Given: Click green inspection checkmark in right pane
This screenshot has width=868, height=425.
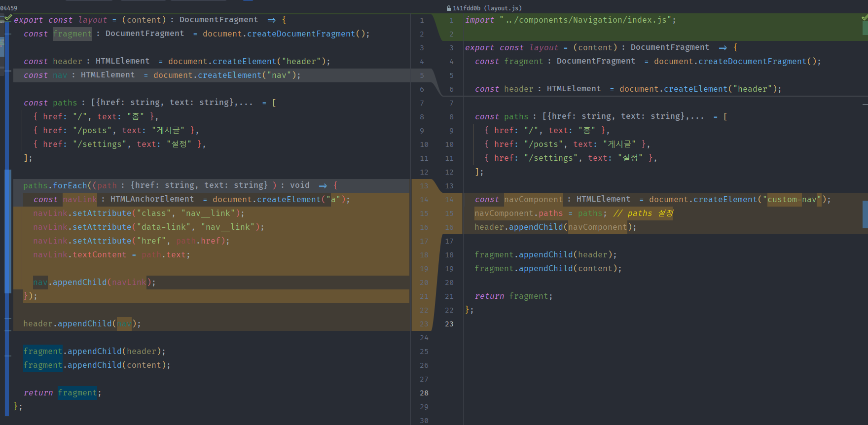Looking at the screenshot, I should [x=865, y=18].
